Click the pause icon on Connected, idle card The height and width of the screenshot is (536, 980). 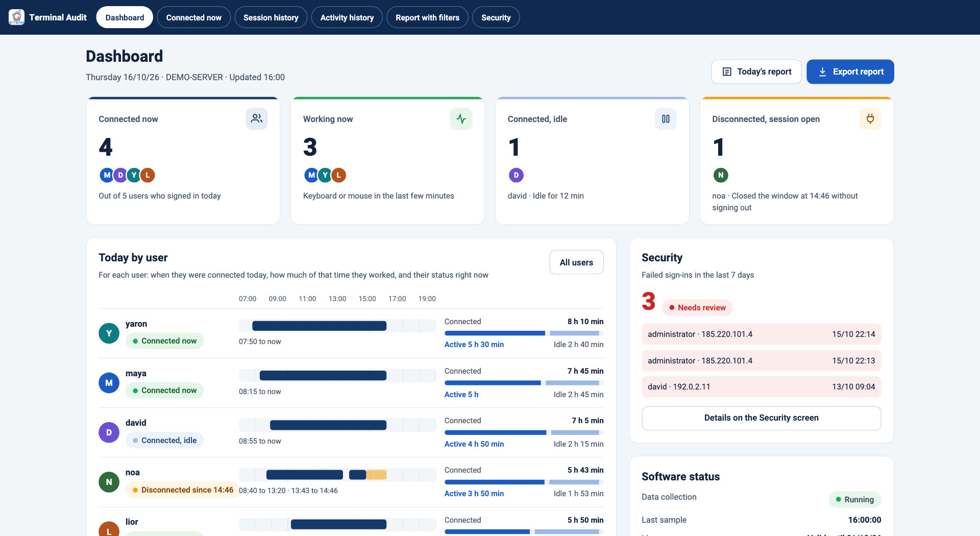(666, 119)
